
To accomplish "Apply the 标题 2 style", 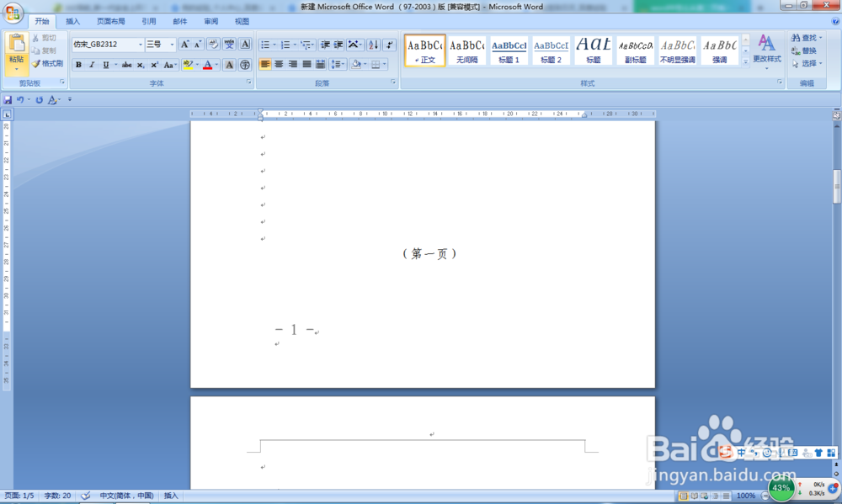I will click(551, 51).
